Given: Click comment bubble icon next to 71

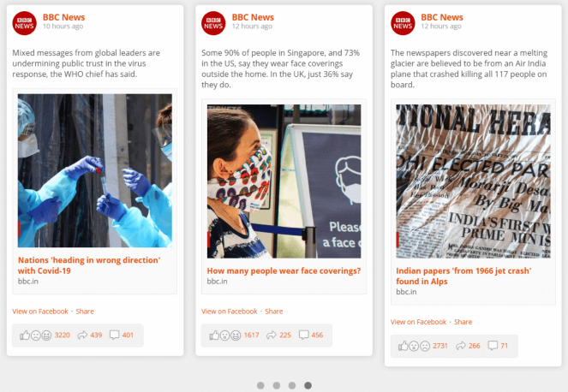Looking at the screenshot, I should tap(493, 346).
